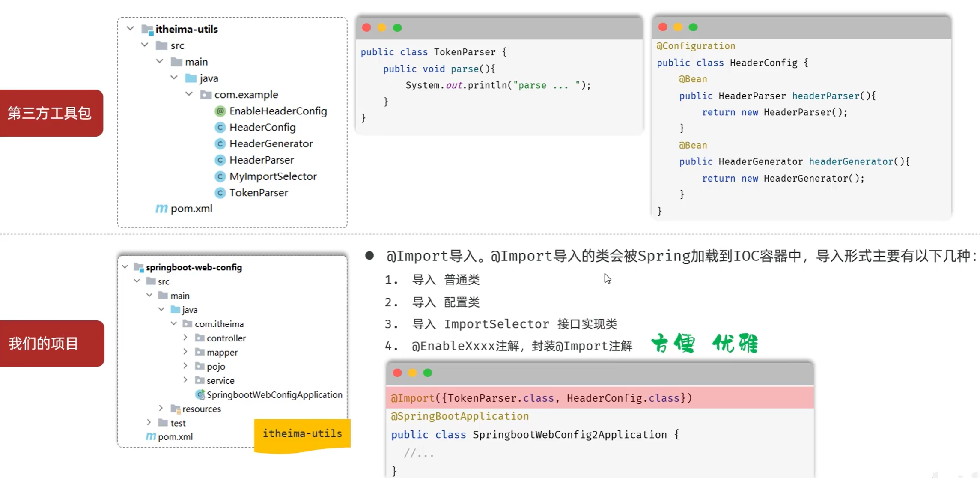This screenshot has height=478, width=980.
Task: Click the springboot-web-config module icon
Action: pos(139,268)
